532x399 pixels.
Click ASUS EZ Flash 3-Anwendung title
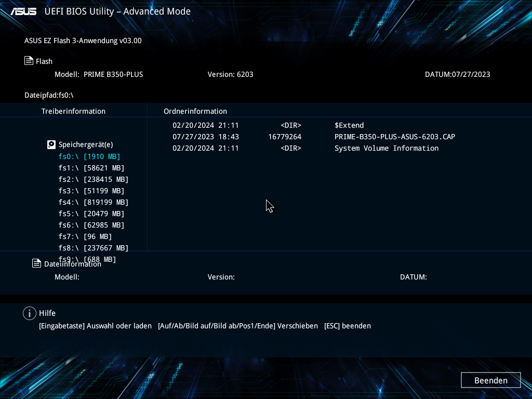pos(83,41)
